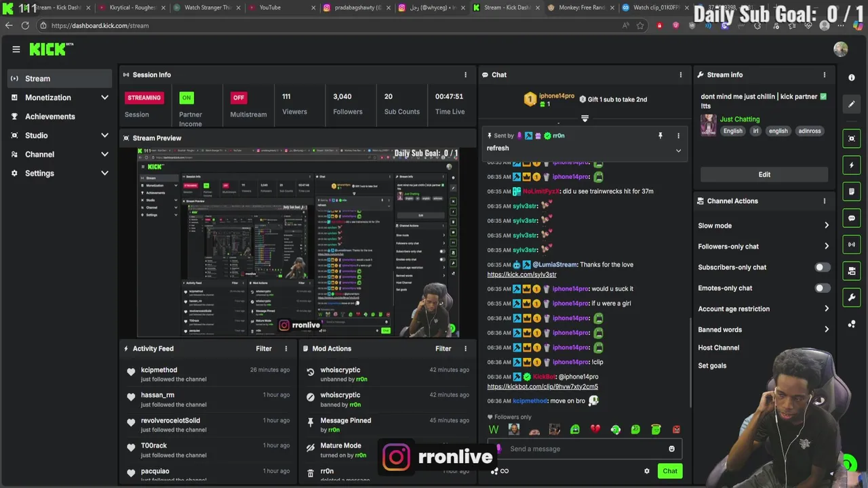This screenshot has height=488, width=868.
Task: Open the profile avatar at top right
Action: [840, 49]
